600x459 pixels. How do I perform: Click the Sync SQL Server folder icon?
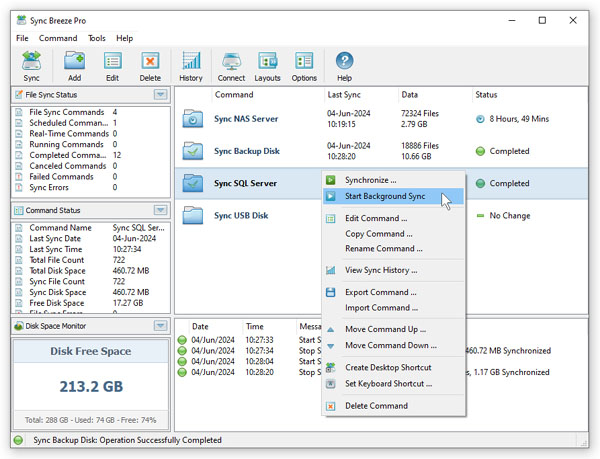pyautogui.click(x=192, y=183)
